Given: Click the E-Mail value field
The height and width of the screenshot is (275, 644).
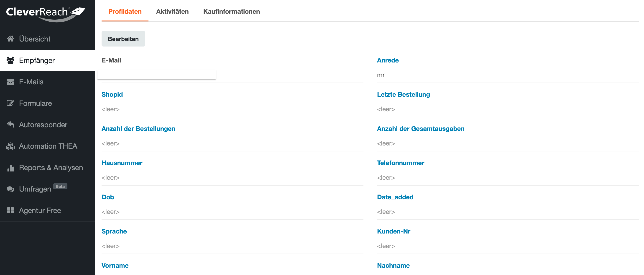Looking at the screenshot, I should 157,75.
